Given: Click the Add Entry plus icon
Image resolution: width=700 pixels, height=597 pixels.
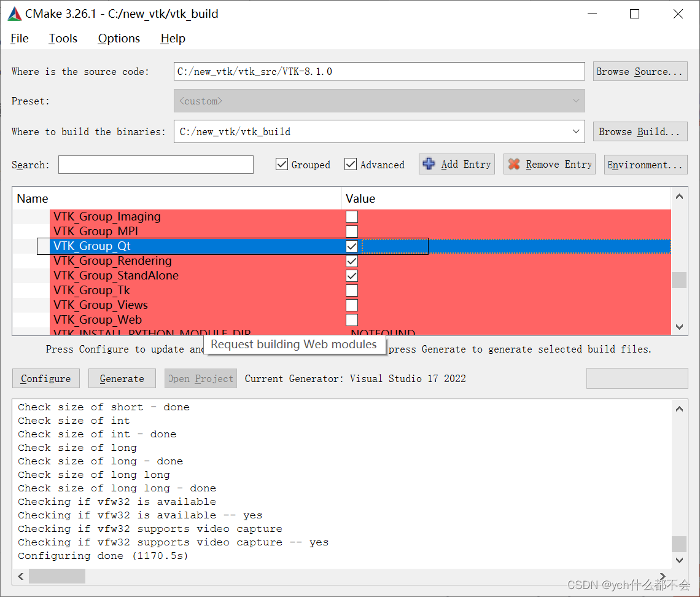Looking at the screenshot, I should pyautogui.click(x=429, y=164).
